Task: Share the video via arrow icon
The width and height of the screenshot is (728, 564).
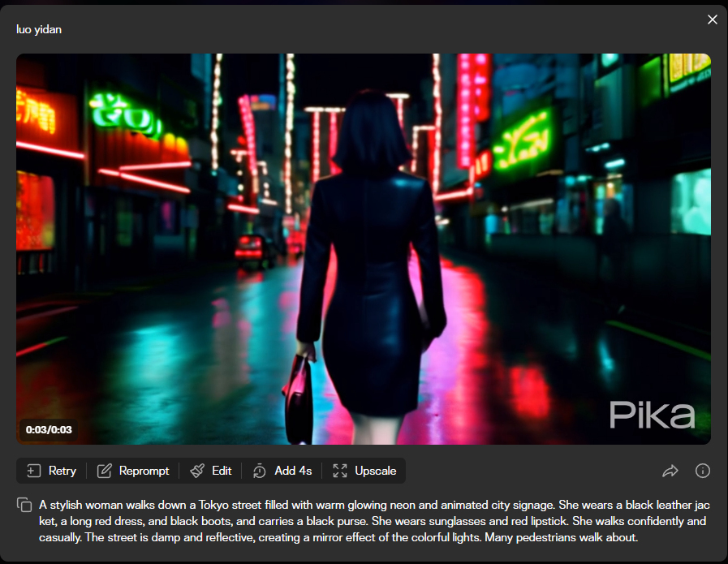Action: click(x=670, y=471)
